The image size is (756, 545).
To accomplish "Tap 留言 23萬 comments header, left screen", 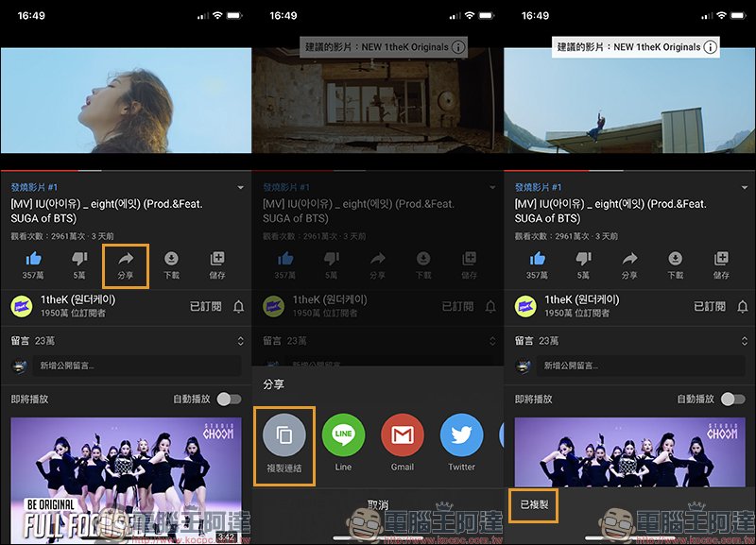I will coord(33,341).
